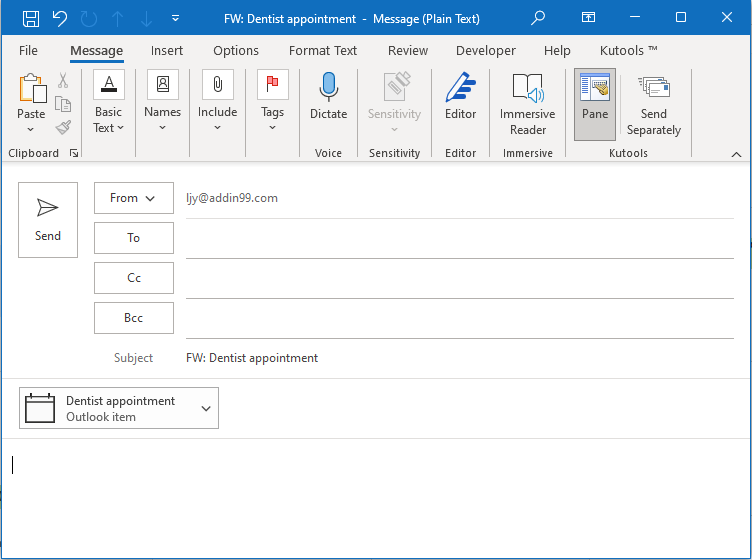
Task: Open the Names address book group
Action: (163, 101)
